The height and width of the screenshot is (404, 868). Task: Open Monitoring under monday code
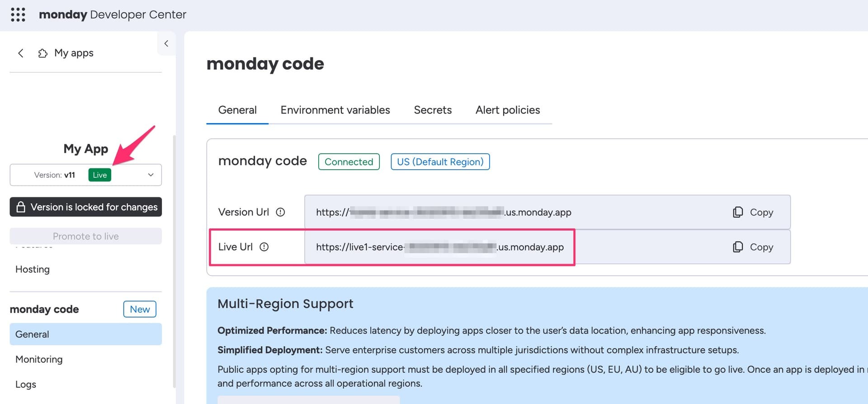pyautogui.click(x=39, y=359)
